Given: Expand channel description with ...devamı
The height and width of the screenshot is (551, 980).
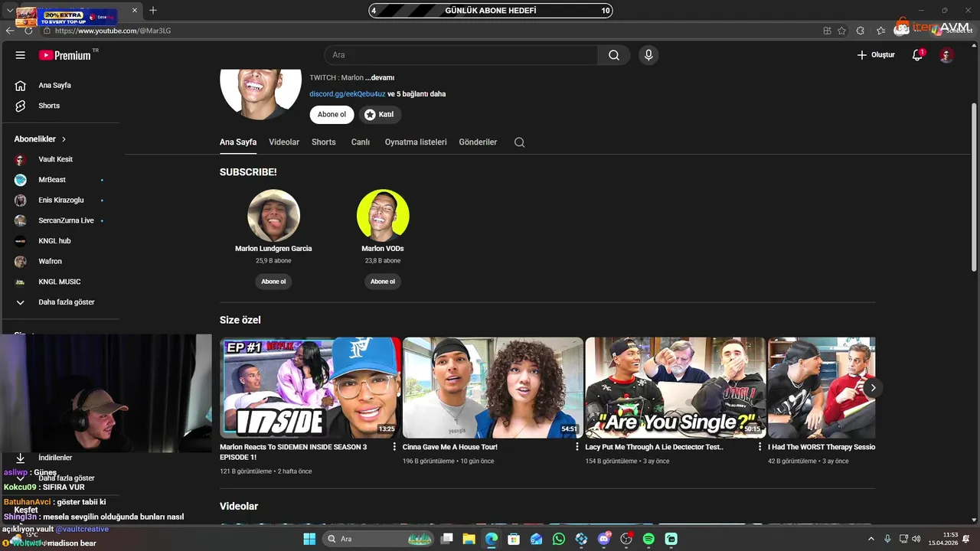Looking at the screenshot, I should coord(380,78).
